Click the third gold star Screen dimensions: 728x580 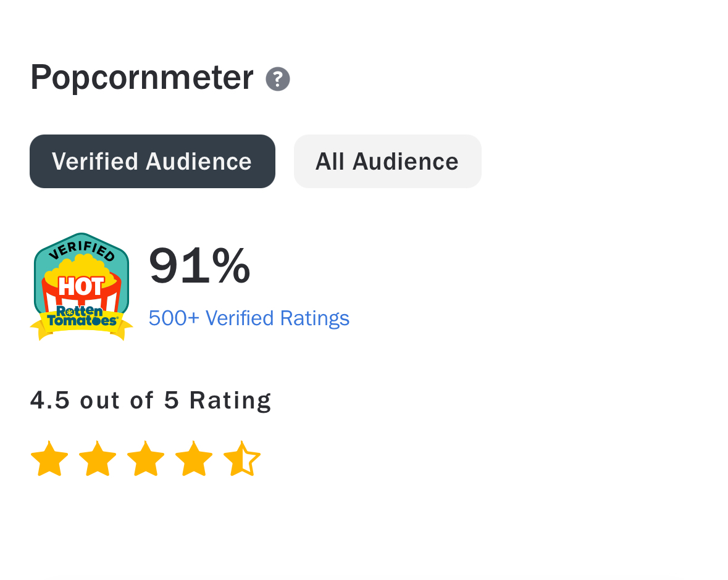(x=146, y=459)
